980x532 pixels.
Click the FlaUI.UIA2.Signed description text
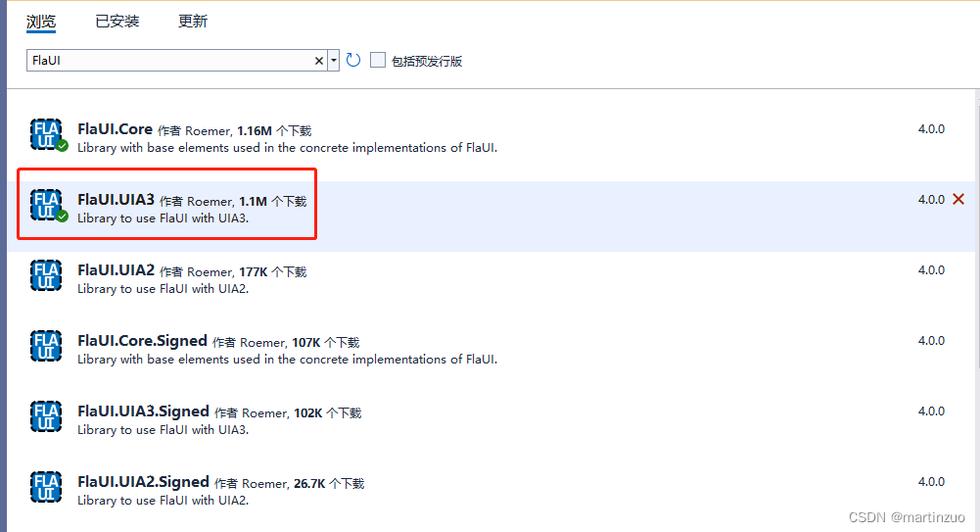163,500
